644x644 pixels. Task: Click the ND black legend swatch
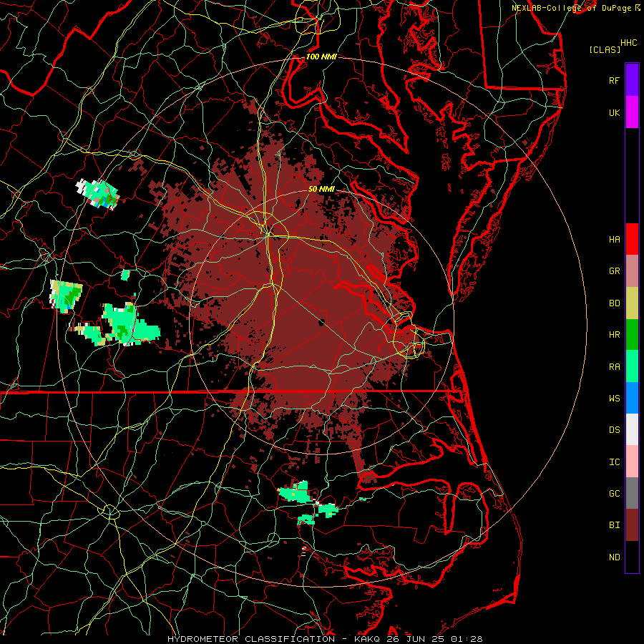point(632,557)
